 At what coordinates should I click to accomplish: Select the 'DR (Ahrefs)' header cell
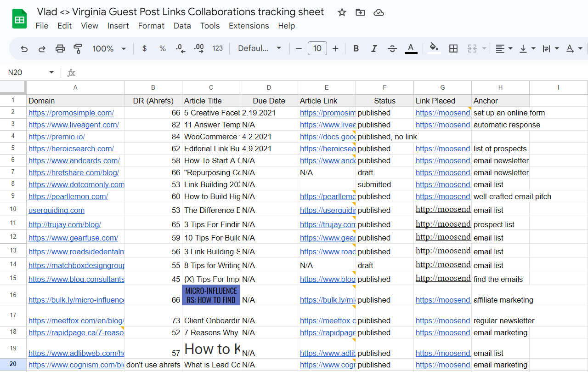click(153, 101)
